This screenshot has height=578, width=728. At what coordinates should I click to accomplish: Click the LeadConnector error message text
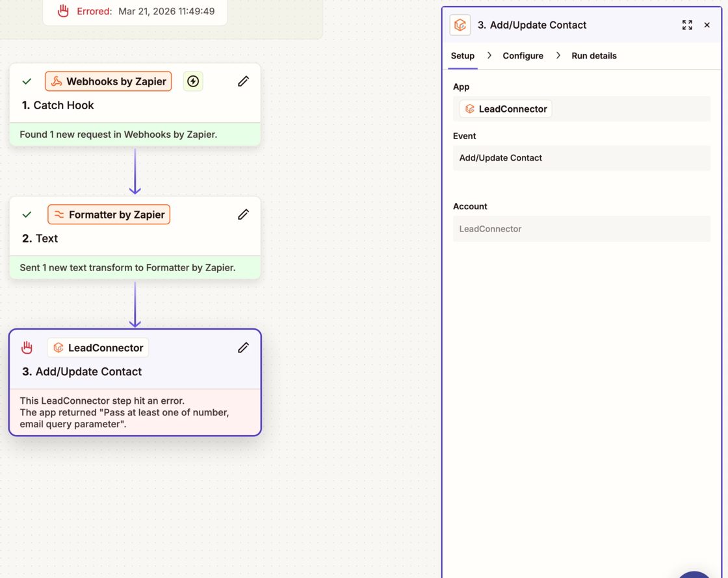124,412
